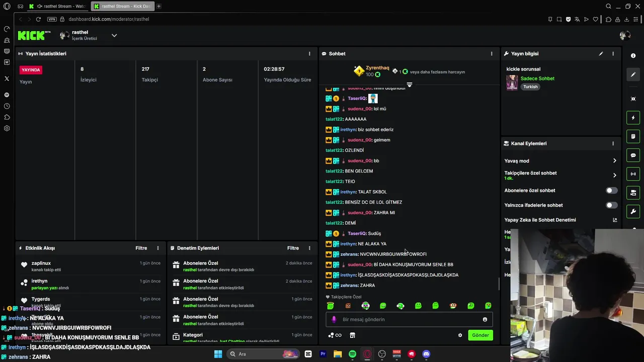Viewport: 644px width, 362px height.
Task: Click the address bar URL
Action: pyautogui.click(x=109, y=19)
